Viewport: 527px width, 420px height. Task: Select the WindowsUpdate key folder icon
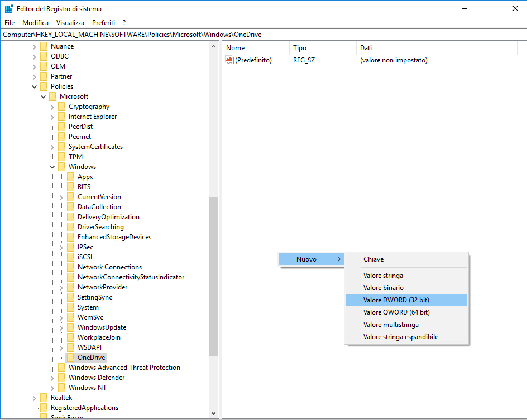71,327
